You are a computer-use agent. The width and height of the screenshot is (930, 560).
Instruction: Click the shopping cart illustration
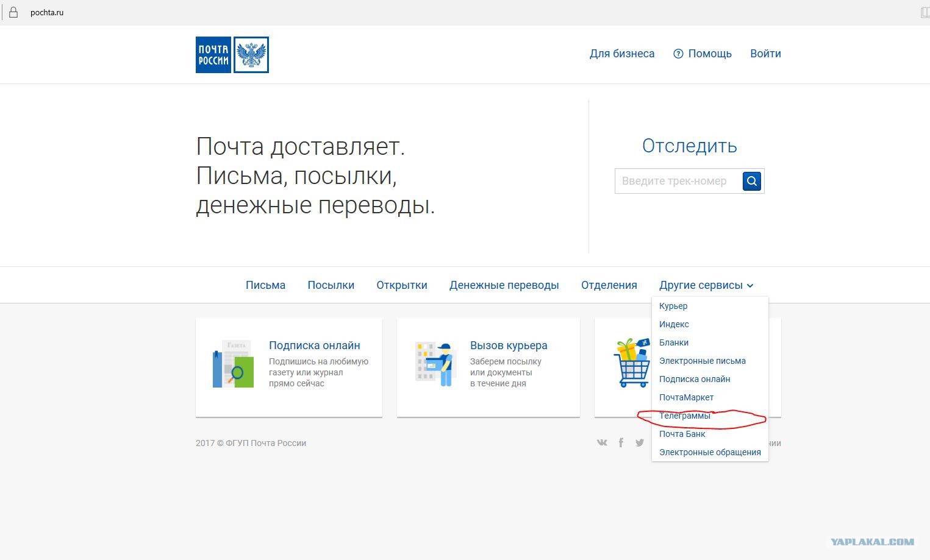click(x=632, y=363)
